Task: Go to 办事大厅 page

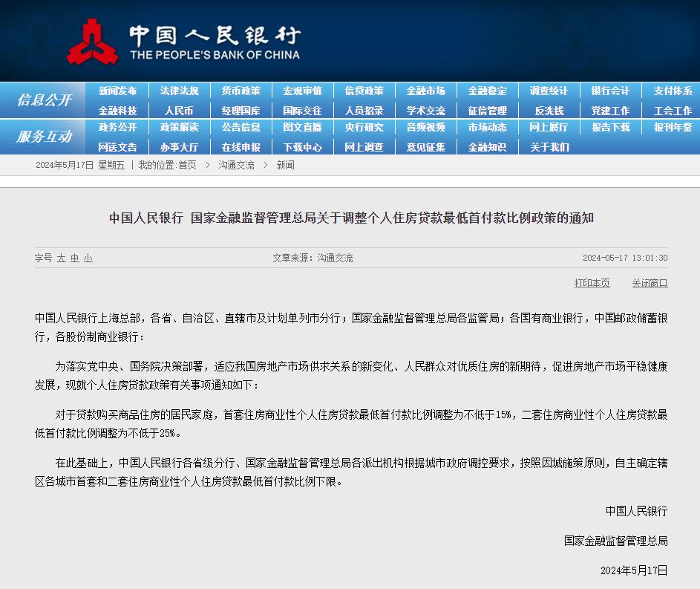Action: click(179, 147)
